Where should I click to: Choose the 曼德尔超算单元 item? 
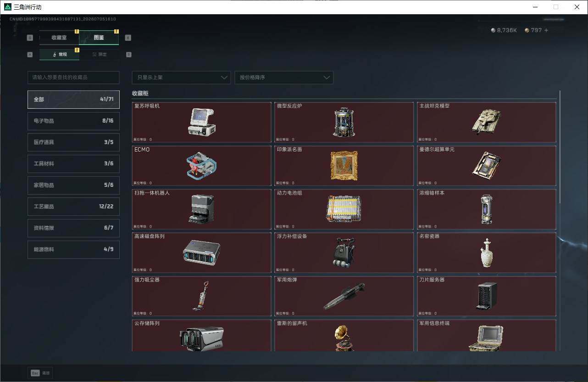pyautogui.click(x=486, y=166)
